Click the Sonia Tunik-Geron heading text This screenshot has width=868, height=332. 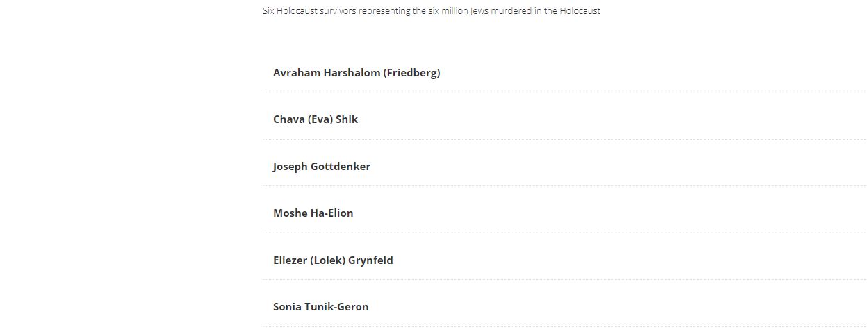(x=320, y=307)
